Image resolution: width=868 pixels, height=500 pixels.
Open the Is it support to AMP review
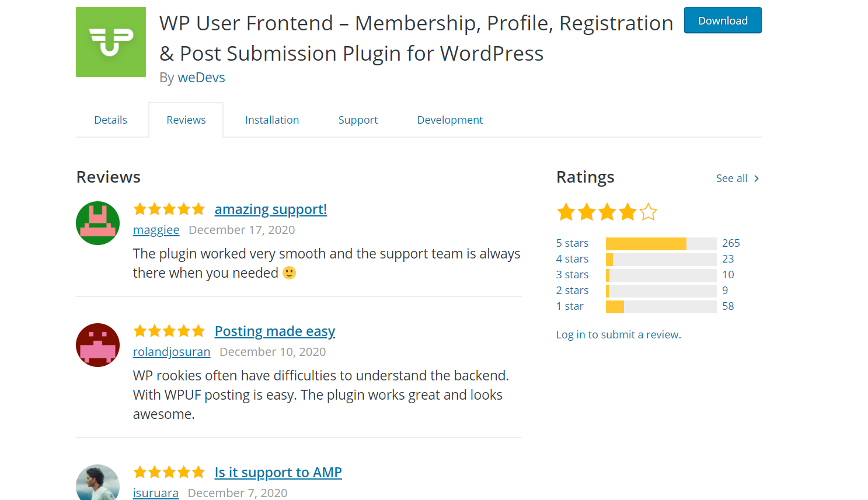pyautogui.click(x=278, y=472)
